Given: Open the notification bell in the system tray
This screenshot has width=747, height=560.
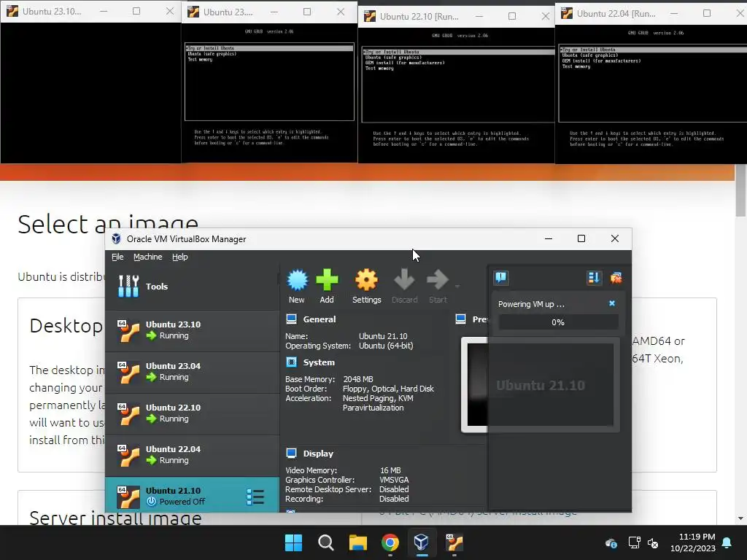Looking at the screenshot, I should click(727, 542).
